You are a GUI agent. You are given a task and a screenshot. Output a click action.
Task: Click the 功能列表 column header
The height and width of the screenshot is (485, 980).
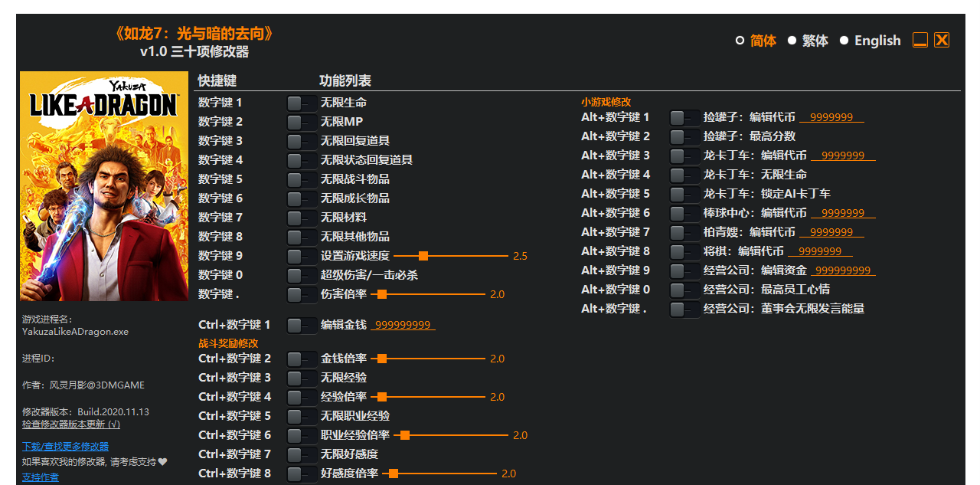345,80
